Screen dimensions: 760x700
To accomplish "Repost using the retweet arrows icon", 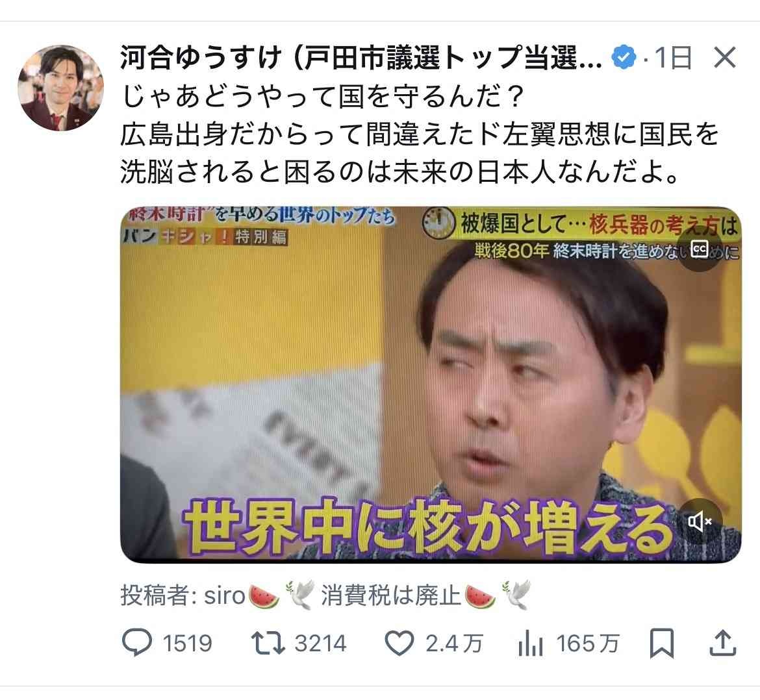I will click(268, 644).
